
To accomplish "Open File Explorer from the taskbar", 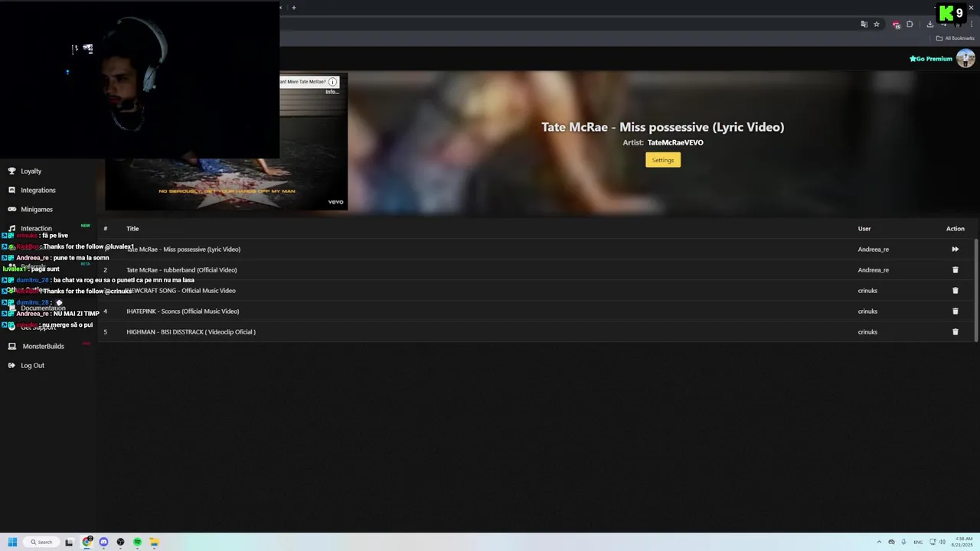I will [x=154, y=542].
